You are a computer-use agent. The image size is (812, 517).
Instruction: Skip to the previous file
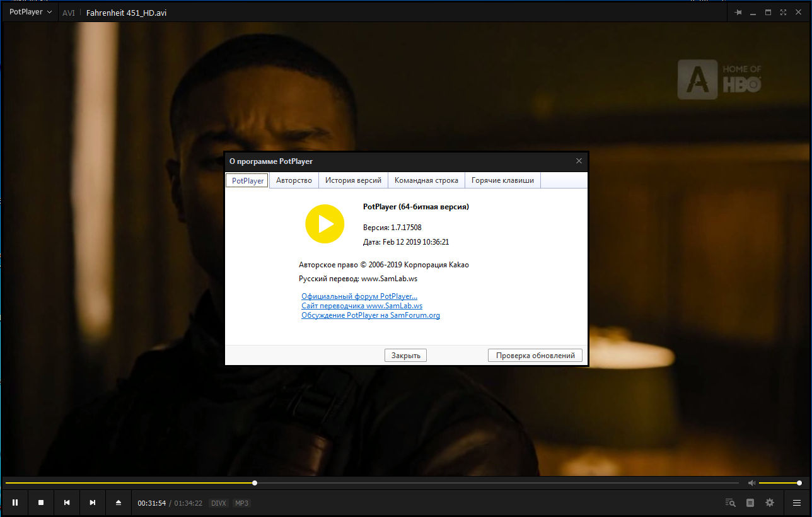(67, 502)
